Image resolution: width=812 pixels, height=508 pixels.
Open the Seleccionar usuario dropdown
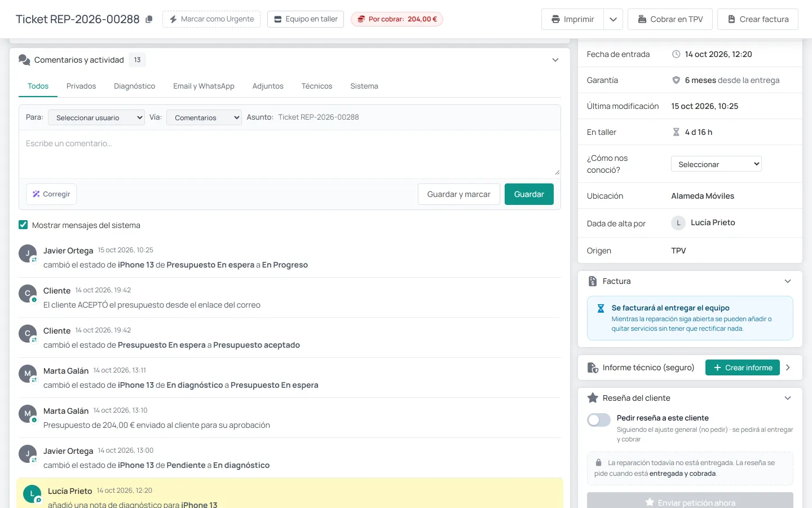tap(96, 117)
